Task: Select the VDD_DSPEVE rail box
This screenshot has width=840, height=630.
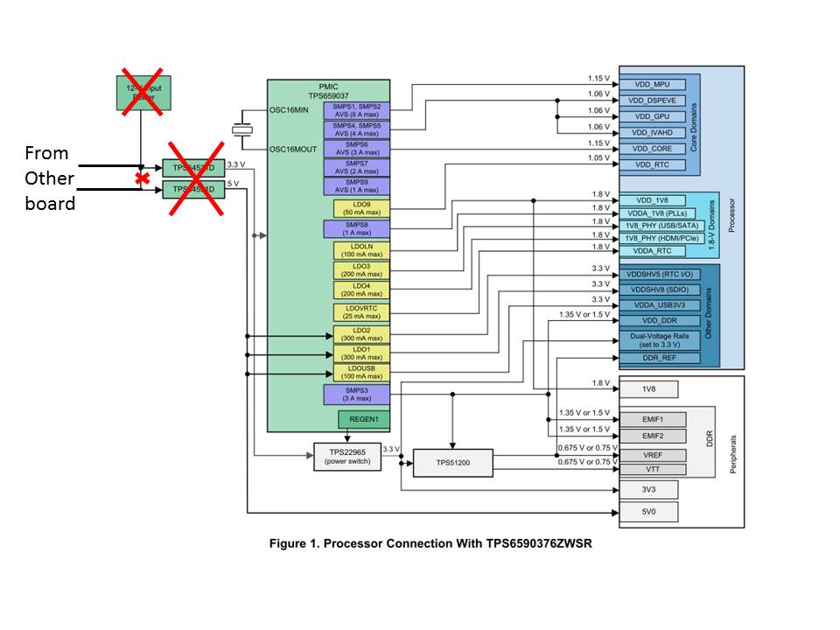Action: [x=652, y=101]
